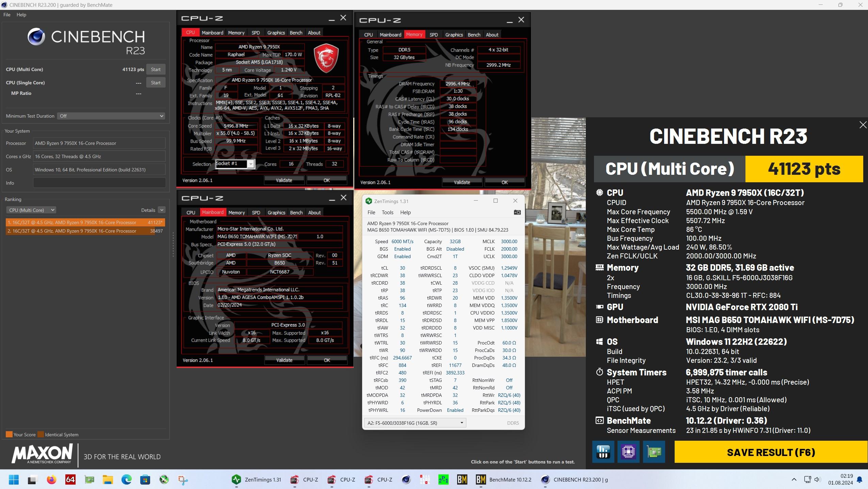
Task: Click the Info text field
Action: (99, 183)
